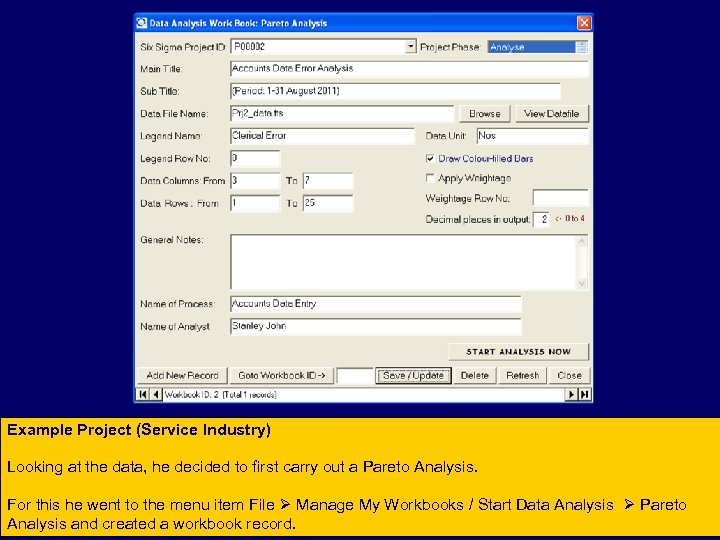Go to previous workbook record
The height and width of the screenshot is (540, 720).
(156, 394)
